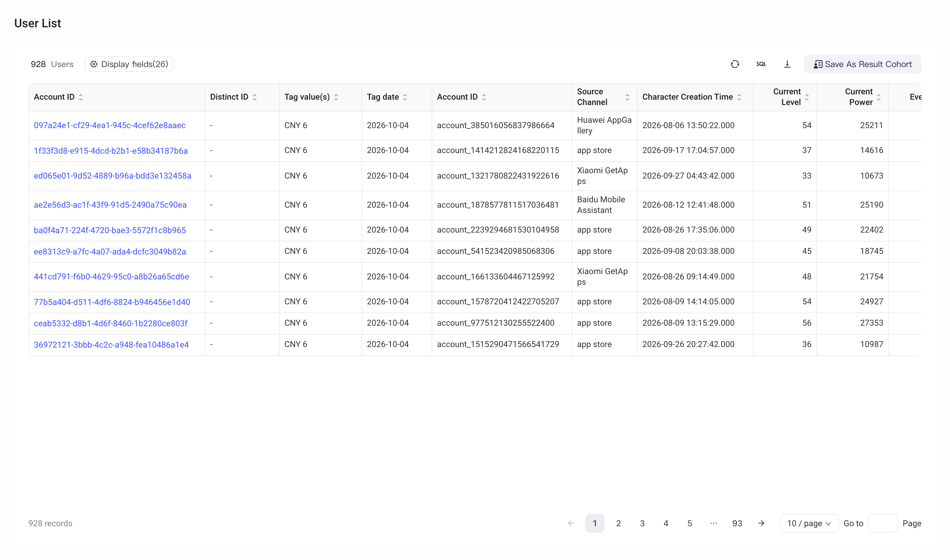The height and width of the screenshot is (560, 950).
Task: Sort by Tag date column
Action: pos(405,97)
